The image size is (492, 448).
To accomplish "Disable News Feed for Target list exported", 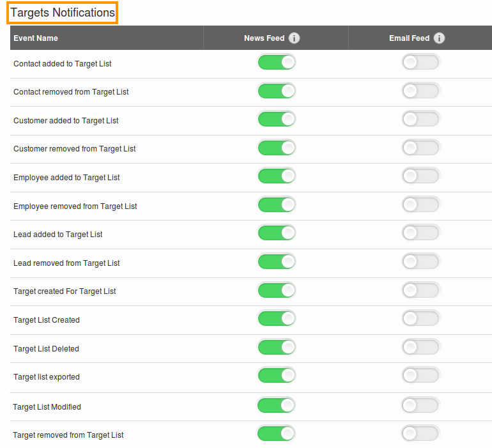I will (277, 376).
